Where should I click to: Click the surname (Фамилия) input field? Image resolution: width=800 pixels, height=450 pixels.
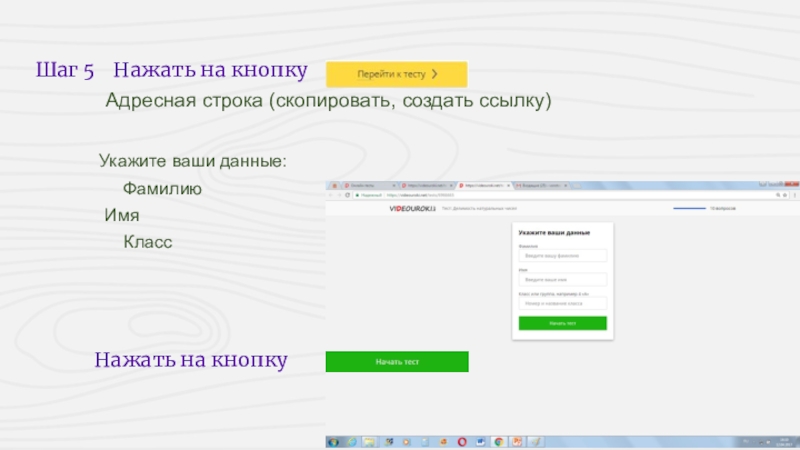562,256
